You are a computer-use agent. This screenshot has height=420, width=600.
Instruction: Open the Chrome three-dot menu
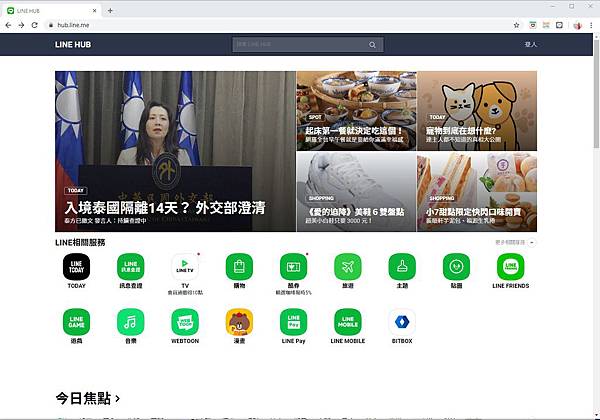pos(591,25)
